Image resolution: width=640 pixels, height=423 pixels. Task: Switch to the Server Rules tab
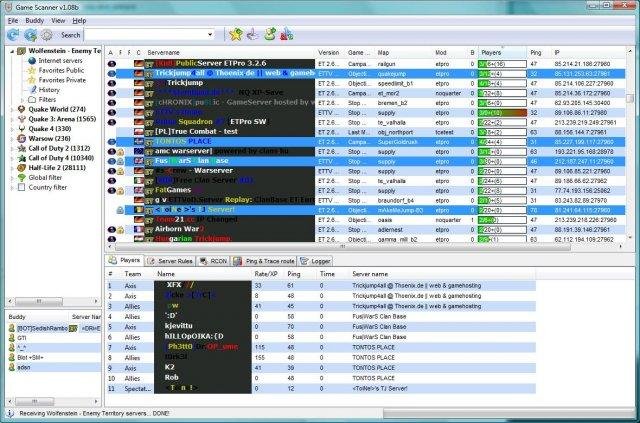(x=171, y=261)
